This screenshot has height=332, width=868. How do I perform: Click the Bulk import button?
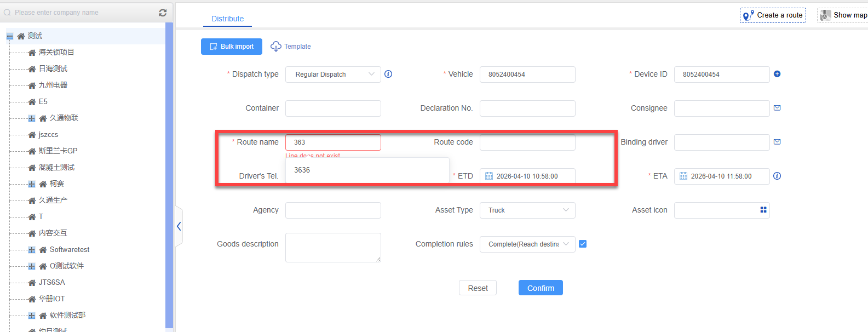232,47
